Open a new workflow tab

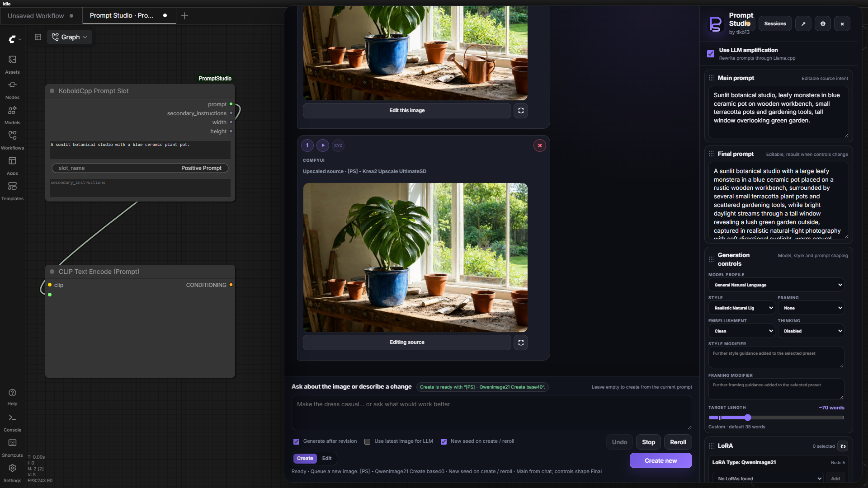click(x=184, y=16)
